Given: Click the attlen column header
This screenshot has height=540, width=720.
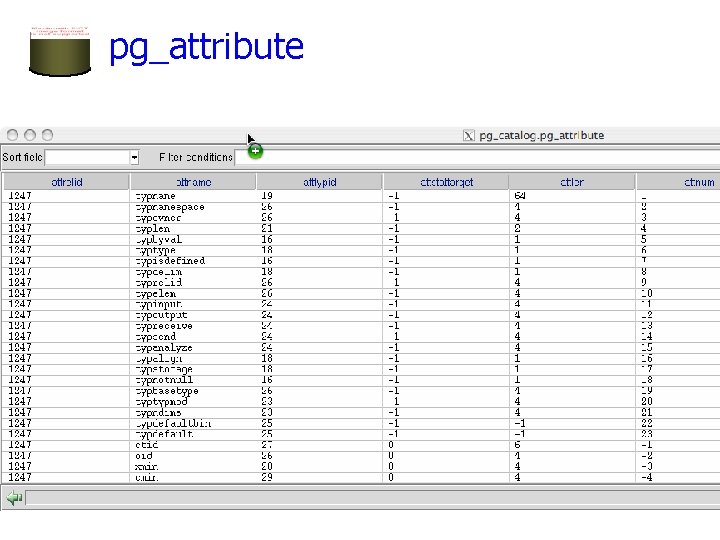Looking at the screenshot, I should tap(572, 182).
